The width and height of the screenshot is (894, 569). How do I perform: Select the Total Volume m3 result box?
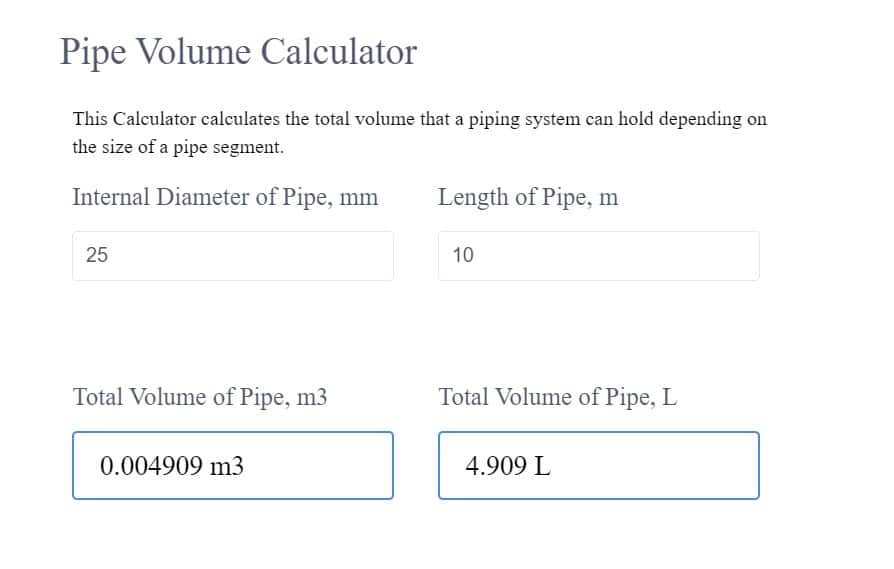[x=232, y=465]
